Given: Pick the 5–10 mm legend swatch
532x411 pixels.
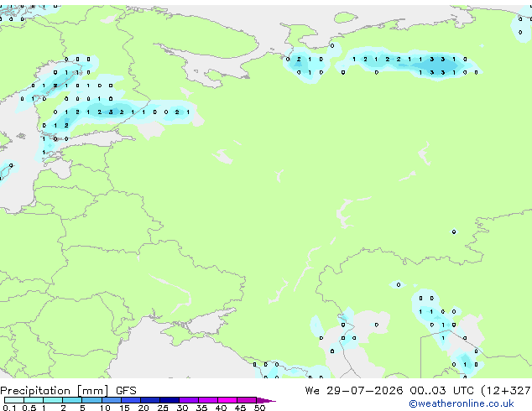Looking at the screenshot, I should [92, 400].
